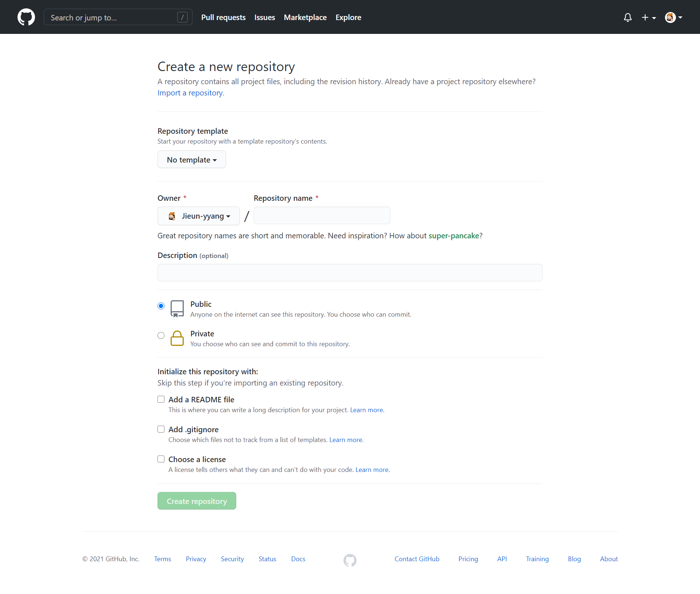Click the slash shortcut icon in search box
Image resolution: width=700 pixels, height=594 pixels.
182,17
